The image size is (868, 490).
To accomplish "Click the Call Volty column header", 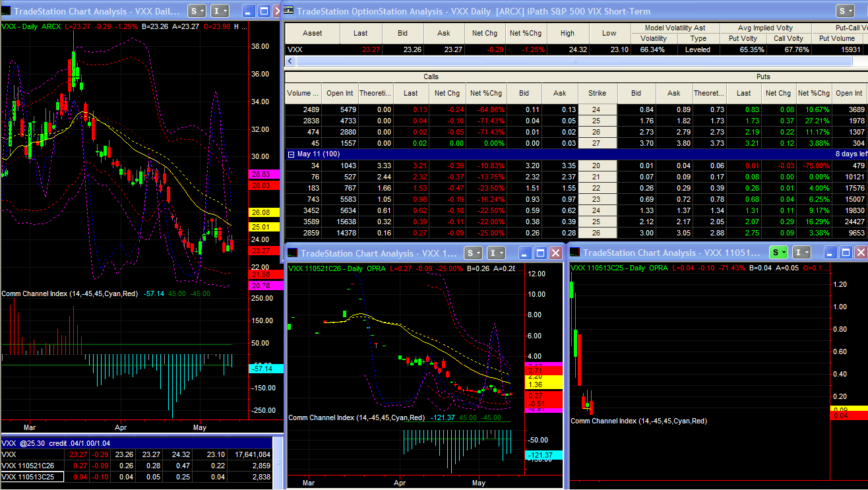I will pyautogui.click(x=788, y=38).
